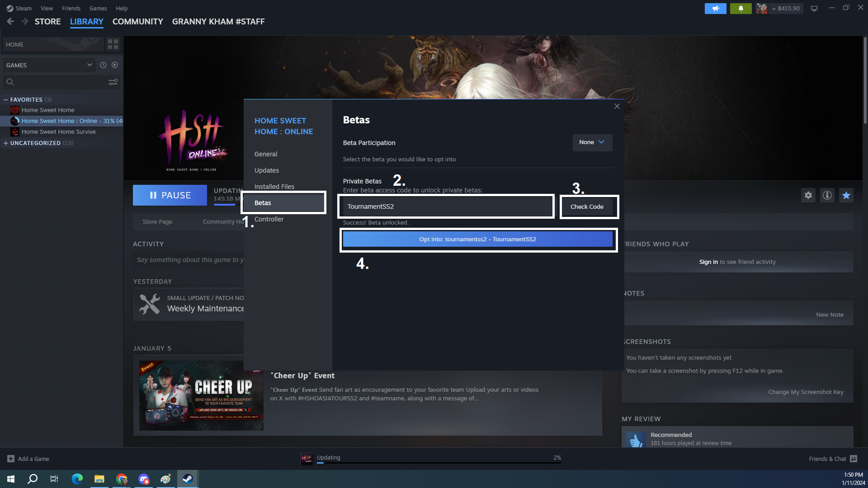The width and height of the screenshot is (868, 488).
Task: Open the Beta Participation dropdown
Action: coord(592,142)
